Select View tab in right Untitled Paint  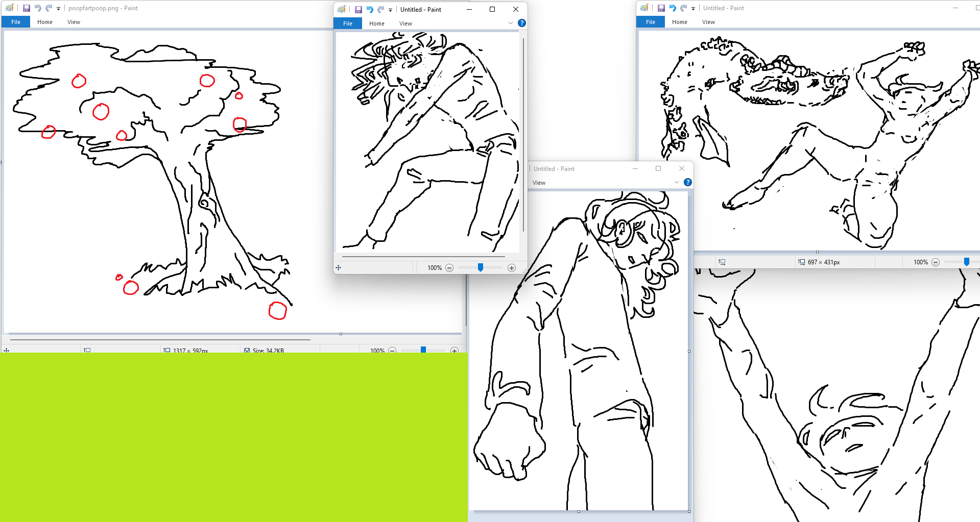[x=708, y=22]
